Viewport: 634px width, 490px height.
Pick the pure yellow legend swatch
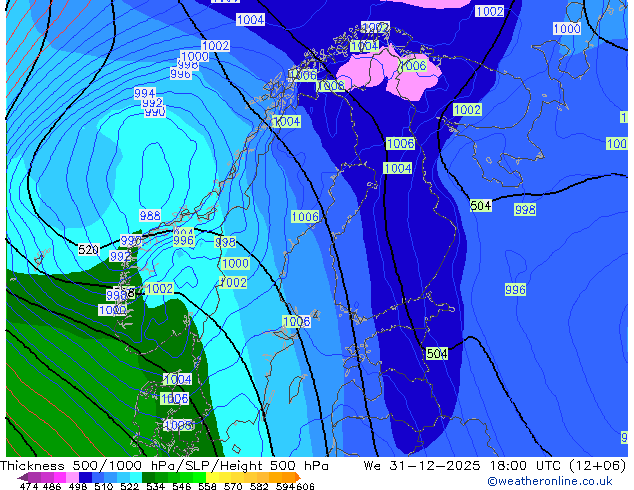pos(212,477)
